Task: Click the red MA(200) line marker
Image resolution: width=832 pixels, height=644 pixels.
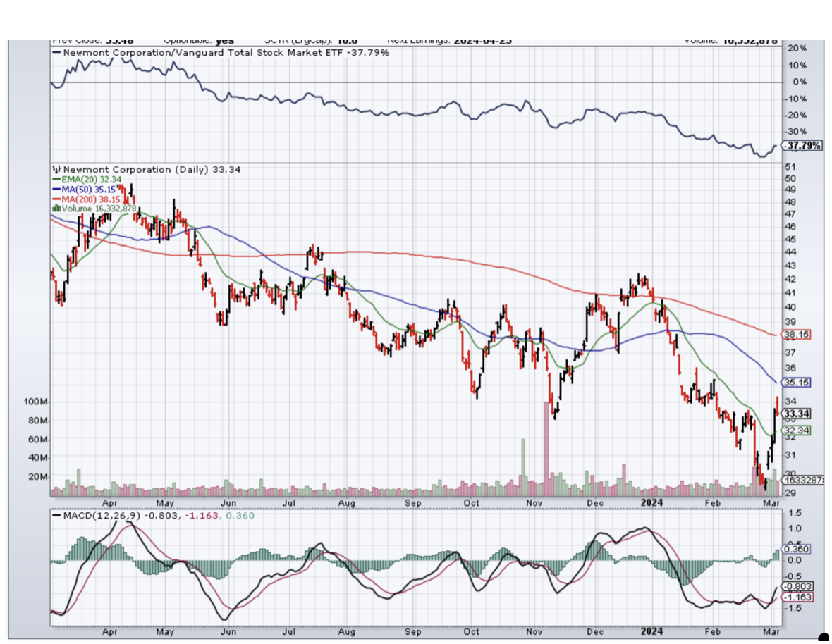Action: pyautogui.click(x=56, y=199)
